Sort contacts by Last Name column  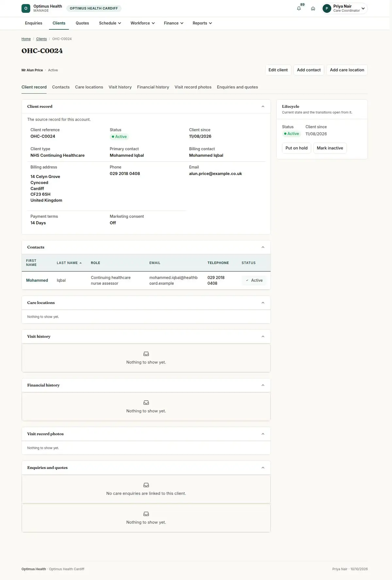(69, 263)
